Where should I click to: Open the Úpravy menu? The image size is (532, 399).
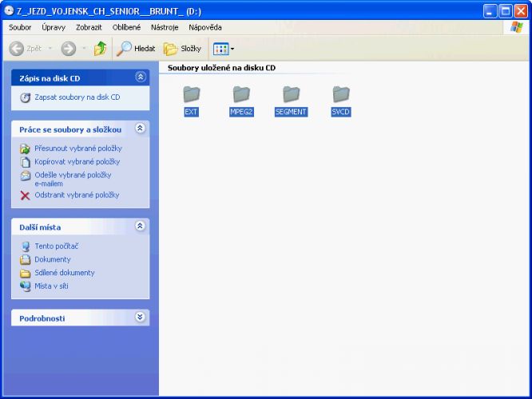click(x=54, y=27)
